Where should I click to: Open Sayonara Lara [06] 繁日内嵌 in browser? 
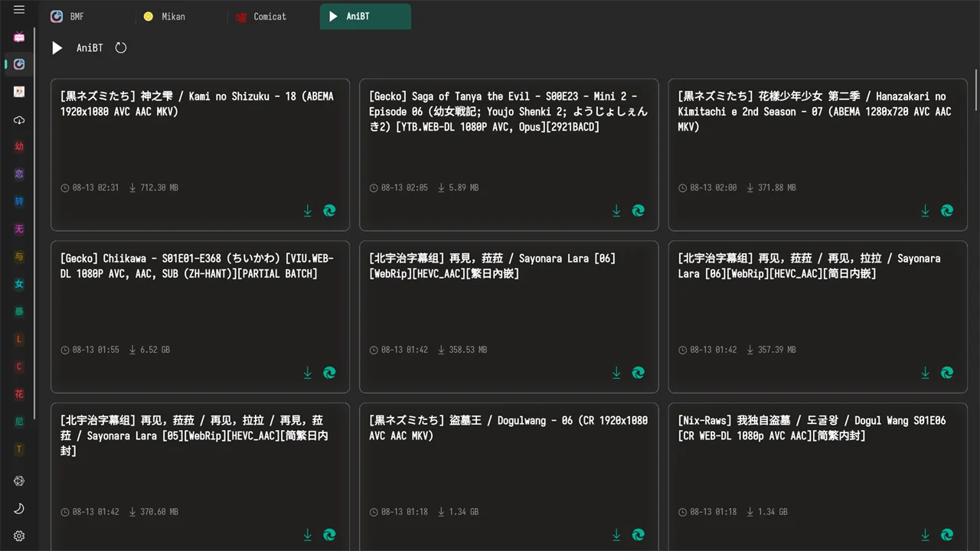[638, 373]
